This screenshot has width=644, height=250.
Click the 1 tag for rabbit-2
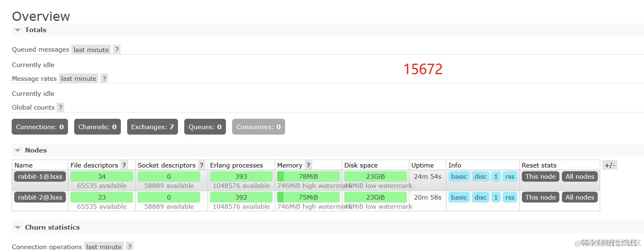click(496, 197)
